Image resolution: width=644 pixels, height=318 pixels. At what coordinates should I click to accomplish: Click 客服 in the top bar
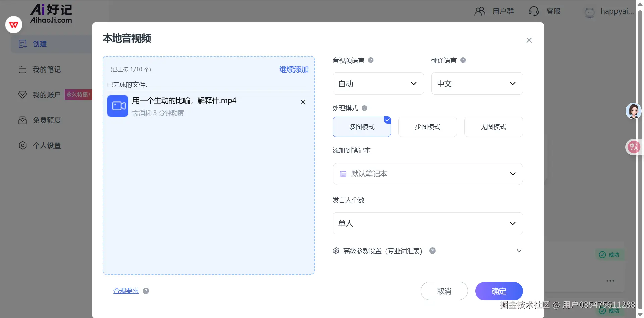(553, 11)
